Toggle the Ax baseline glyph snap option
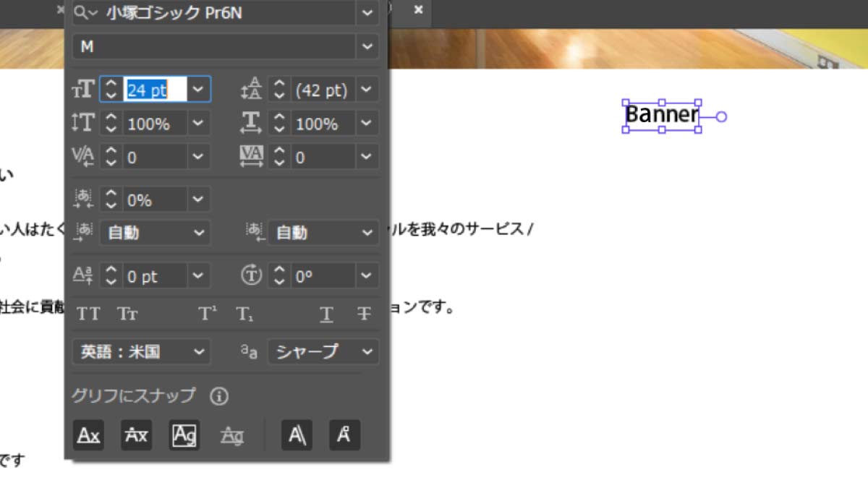Screen dimensions: 868x488 (x=88, y=435)
